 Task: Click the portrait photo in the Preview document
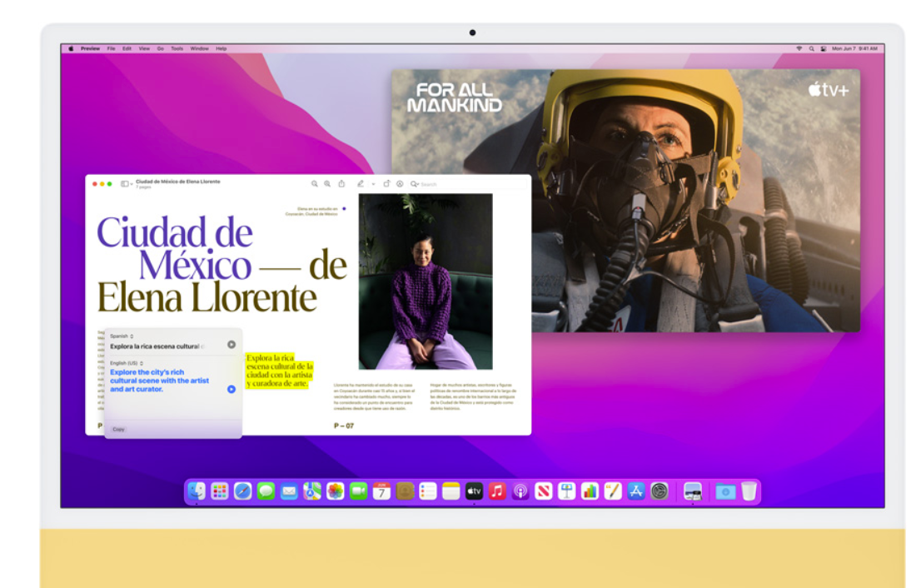pyautogui.click(x=426, y=282)
